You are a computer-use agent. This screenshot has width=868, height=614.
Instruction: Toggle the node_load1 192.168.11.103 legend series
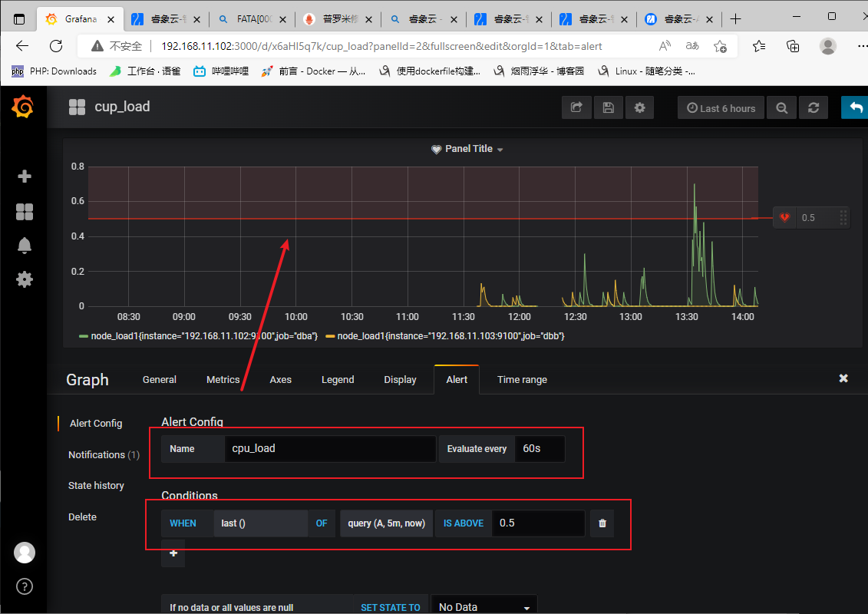(x=445, y=336)
